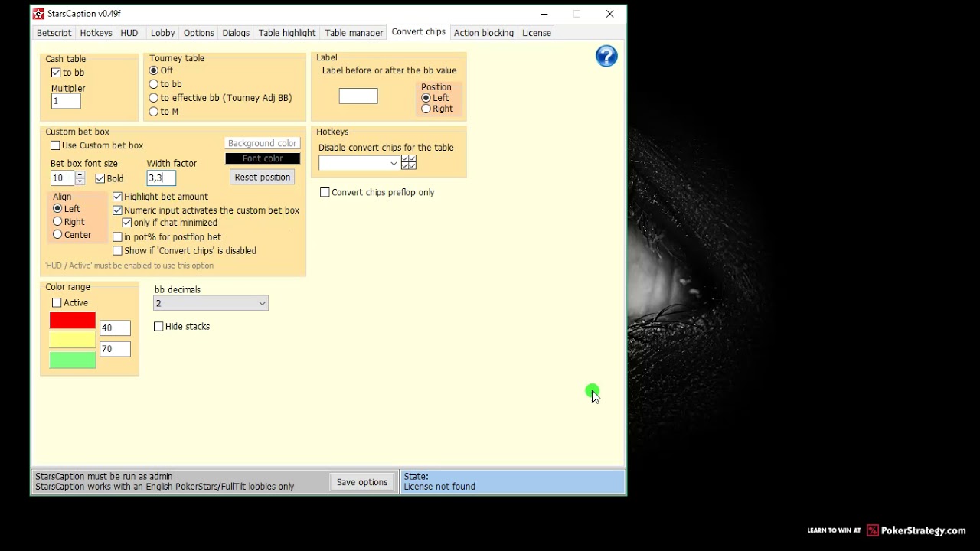This screenshot has width=980, height=551.
Task: Enable the Color range 'Active' checkbox
Action: click(57, 303)
